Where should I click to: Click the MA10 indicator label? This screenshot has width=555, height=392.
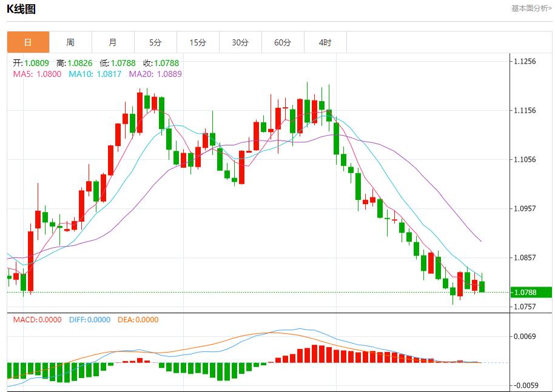pos(95,74)
